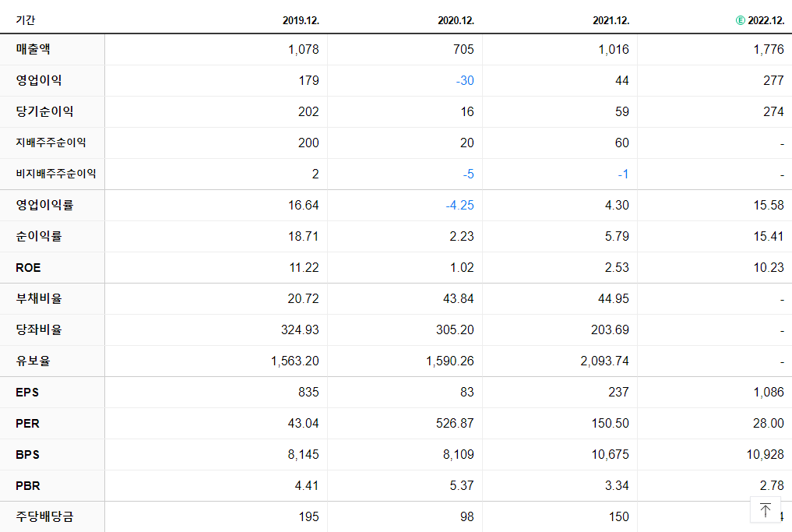Select the 2020.12. column header
Screen dimensions: 792x532
coord(456,21)
